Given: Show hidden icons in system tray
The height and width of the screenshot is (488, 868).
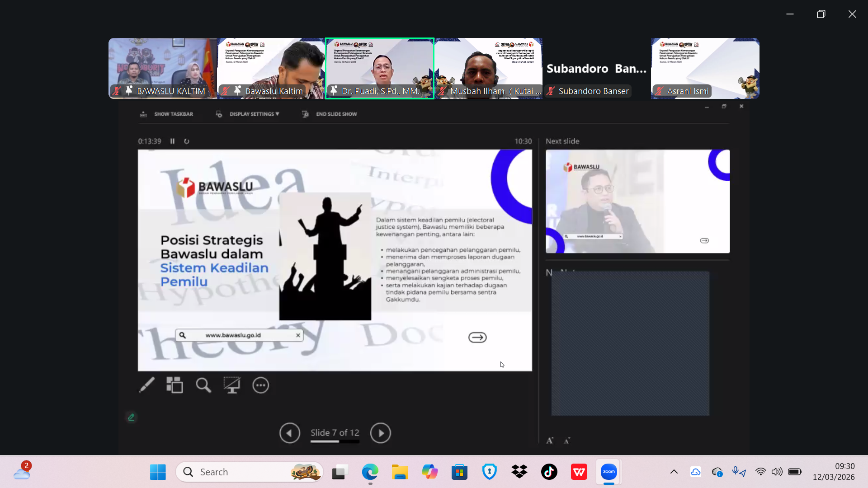Looking at the screenshot, I should click(674, 472).
